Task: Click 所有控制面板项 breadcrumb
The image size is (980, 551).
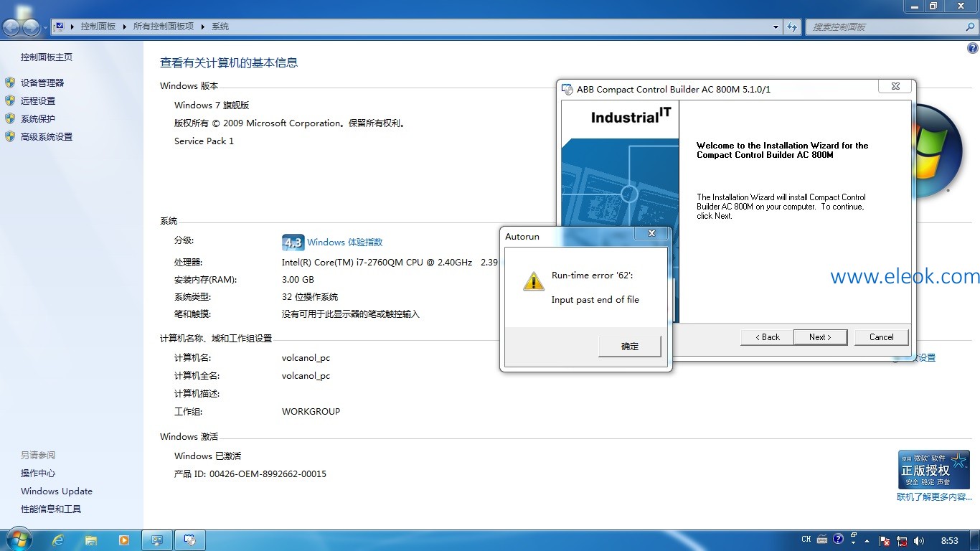Action: pyautogui.click(x=164, y=27)
